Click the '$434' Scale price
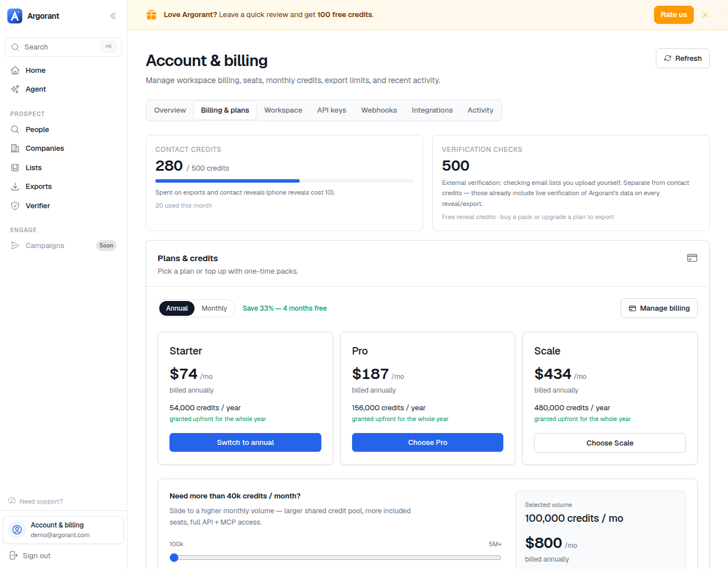 (x=553, y=374)
